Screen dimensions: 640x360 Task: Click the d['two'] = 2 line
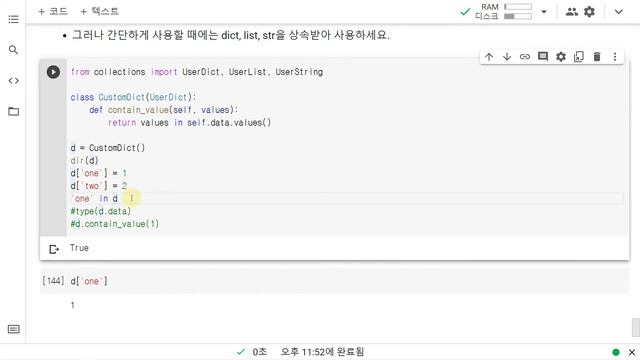tap(99, 186)
